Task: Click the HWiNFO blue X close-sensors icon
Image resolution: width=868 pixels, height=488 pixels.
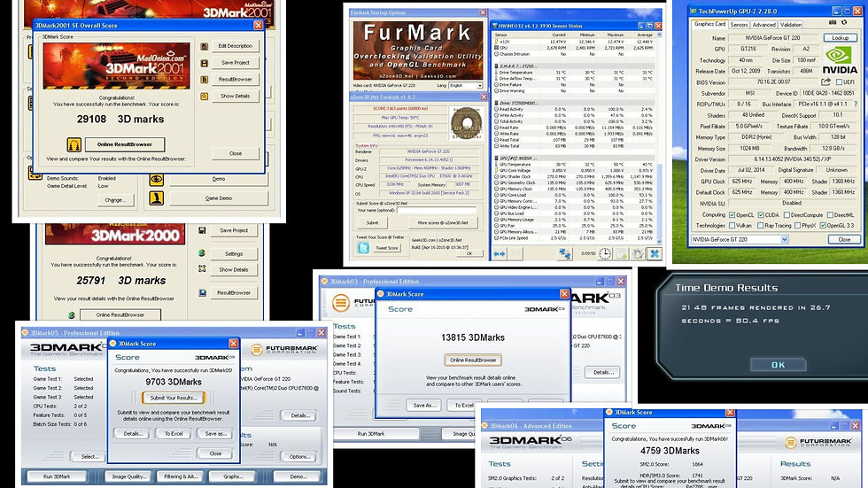Action: 655,253
